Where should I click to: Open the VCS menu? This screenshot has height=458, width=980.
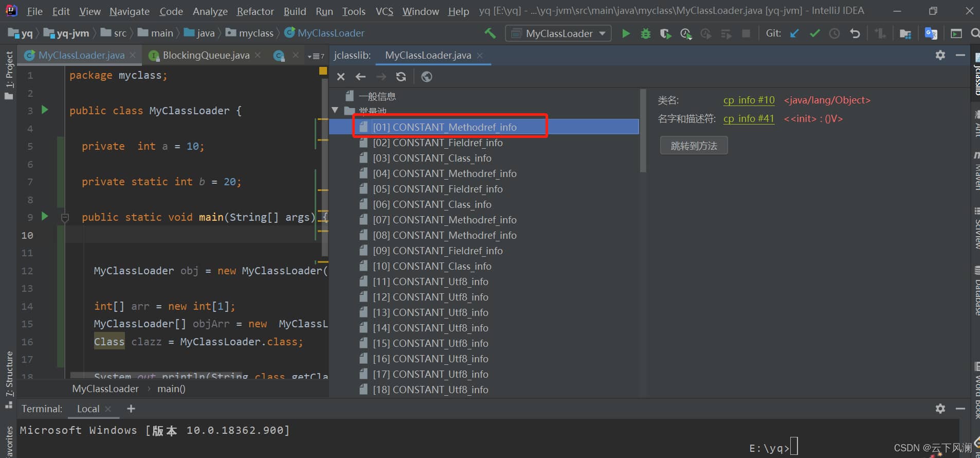384,11
